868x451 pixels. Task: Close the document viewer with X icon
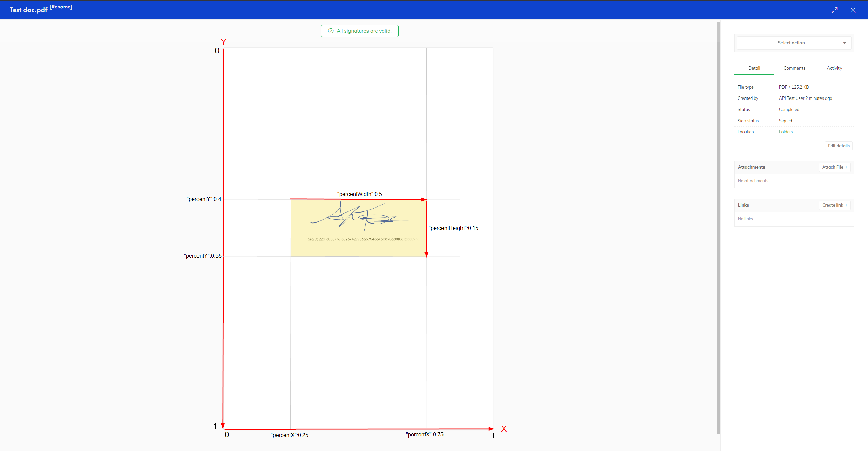(853, 10)
